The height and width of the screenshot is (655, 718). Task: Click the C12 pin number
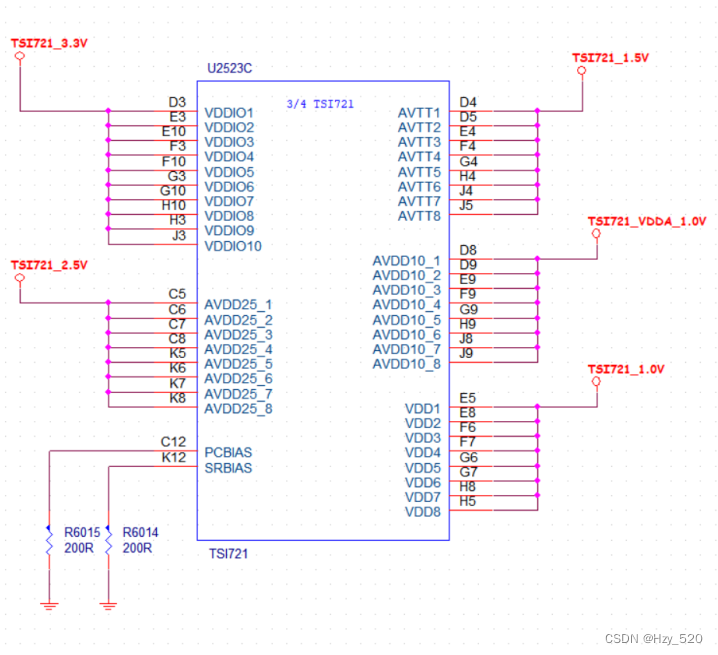point(173,441)
